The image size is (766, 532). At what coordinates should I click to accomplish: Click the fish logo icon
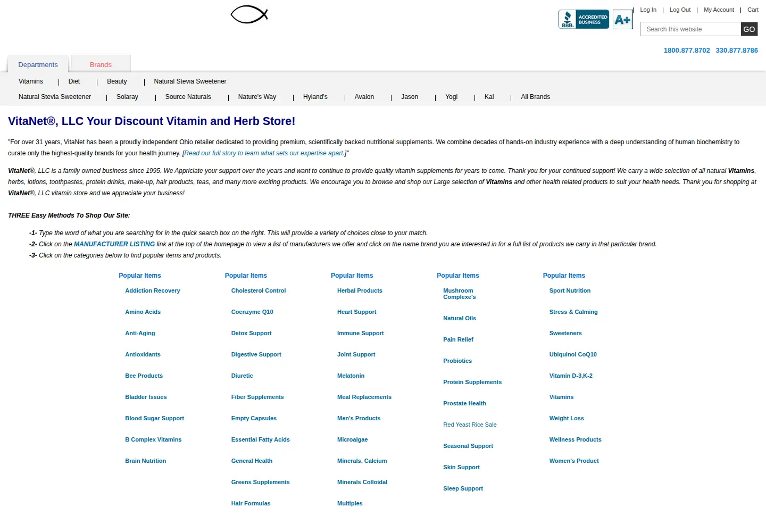tap(249, 14)
